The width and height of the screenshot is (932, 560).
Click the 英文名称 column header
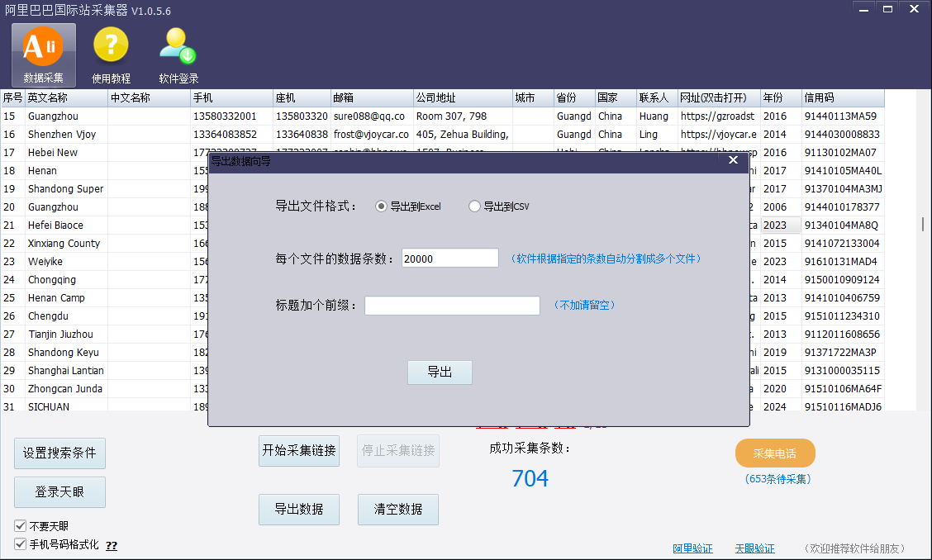(x=67, y=98)
